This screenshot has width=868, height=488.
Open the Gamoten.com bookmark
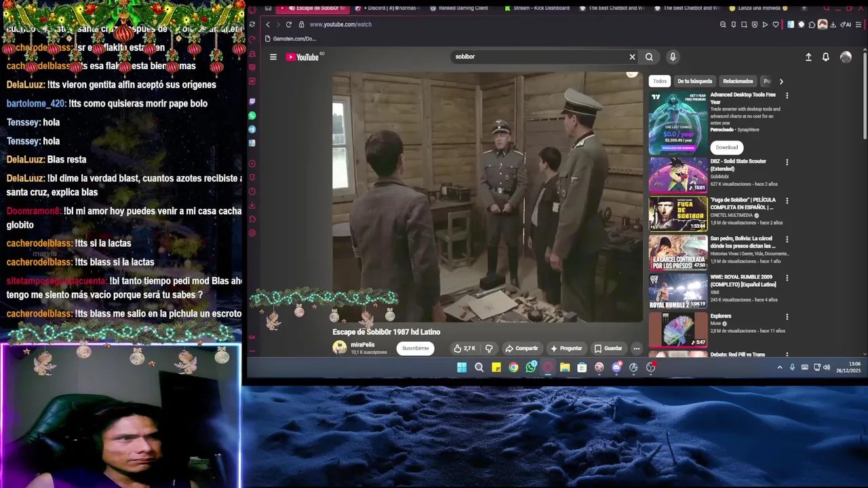(291, 39)
